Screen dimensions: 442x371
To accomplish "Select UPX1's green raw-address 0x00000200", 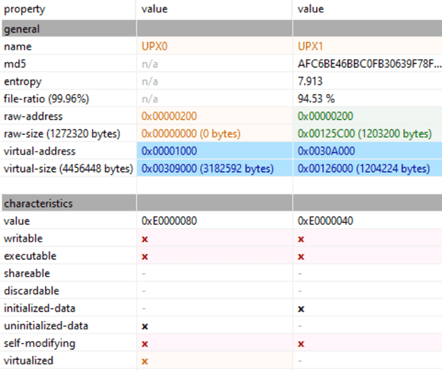I will pos(325,116).
